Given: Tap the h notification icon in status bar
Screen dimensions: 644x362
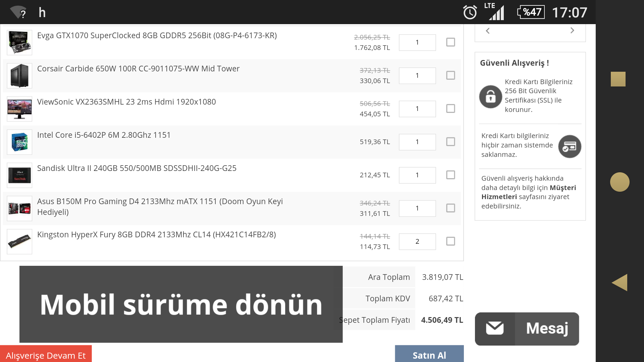Looking at the screenshot, I should pyautogui.click(x=42, y=12).
